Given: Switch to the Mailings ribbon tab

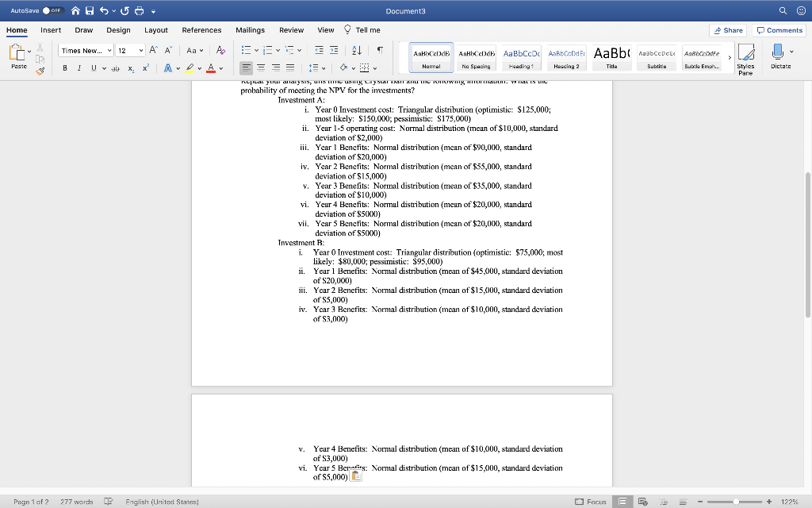Looking at the screenshot, I should point(250,29).
